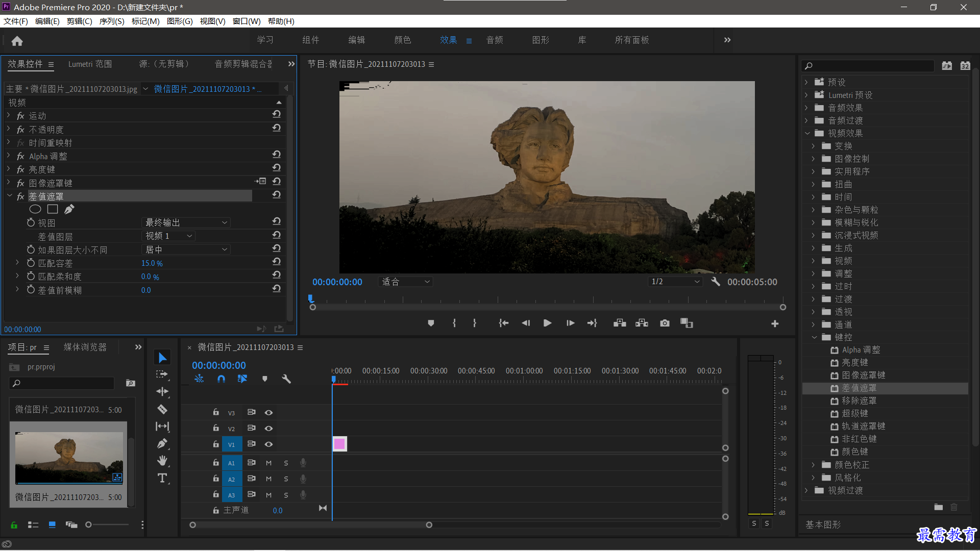The height and width of the screenshot is (551, 980).
Task: Create ellipse mask for 差值遮罩
Action: click(35, 209)
